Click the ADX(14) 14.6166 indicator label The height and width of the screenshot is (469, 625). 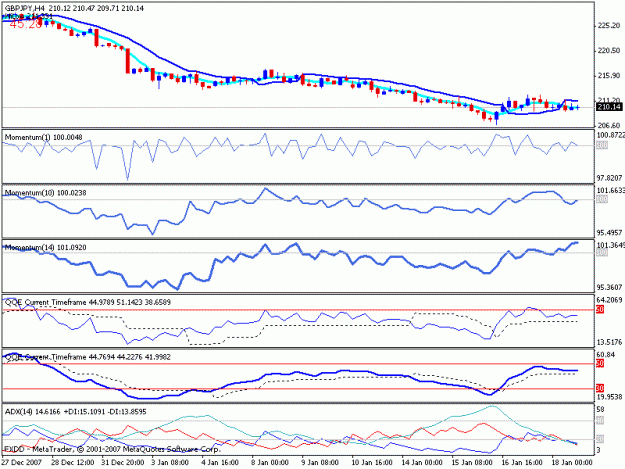[x=76, y=412]
